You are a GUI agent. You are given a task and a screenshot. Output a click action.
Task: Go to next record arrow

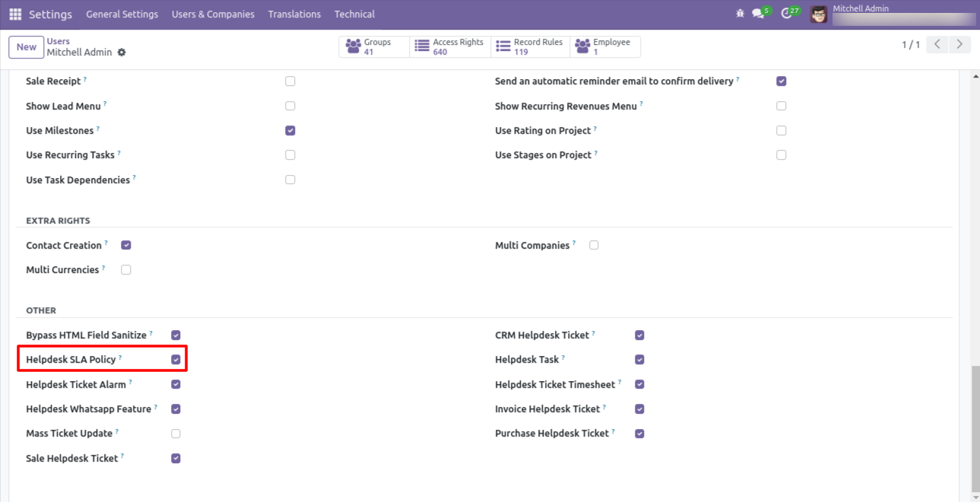[x=960, y=44]
